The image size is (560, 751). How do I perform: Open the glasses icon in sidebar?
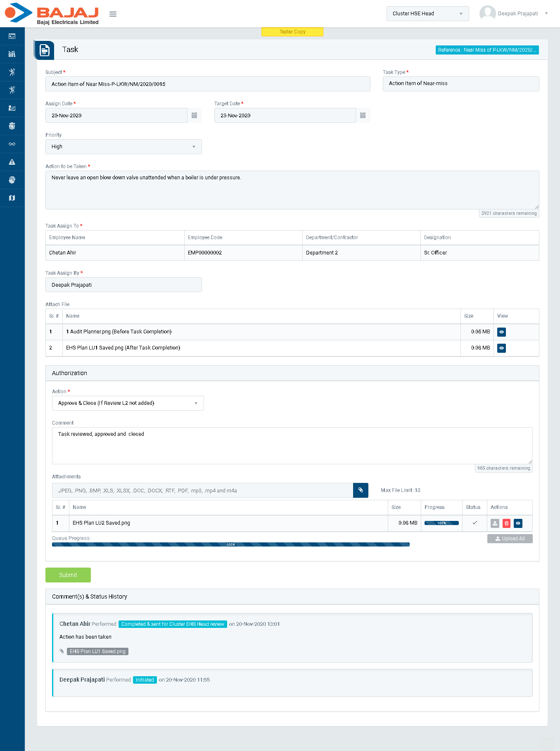[12, 144]
